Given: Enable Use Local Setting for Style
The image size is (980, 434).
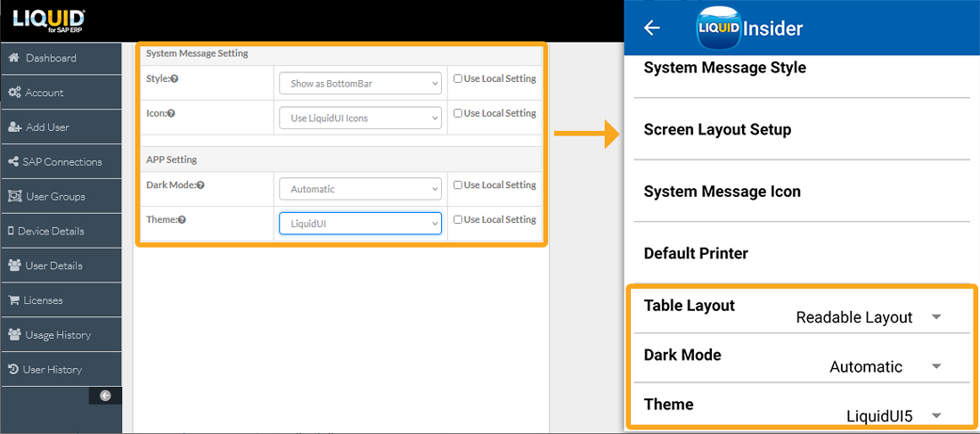Looking at the screenshot, I should tap(458, 78).
